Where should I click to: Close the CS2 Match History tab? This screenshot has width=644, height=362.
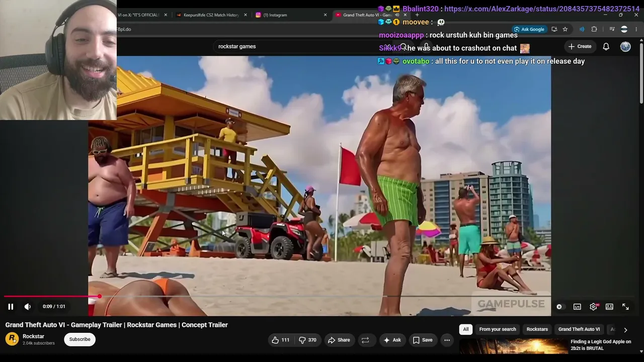(246, 15)
